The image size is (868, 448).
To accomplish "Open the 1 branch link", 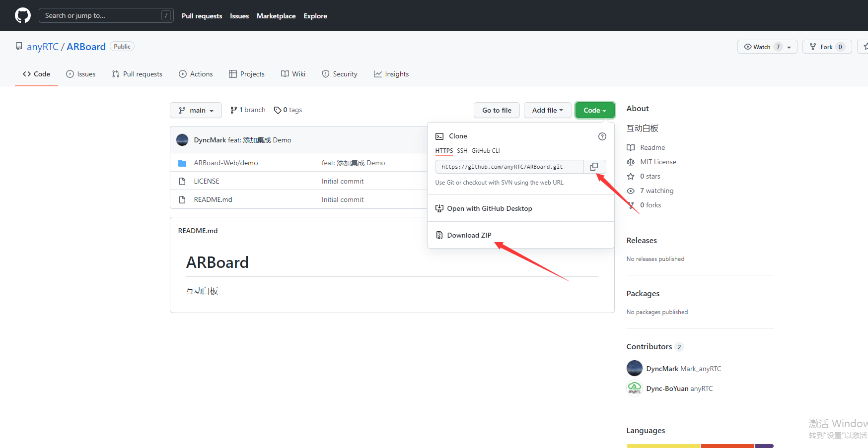I will (x=248, y=110).
